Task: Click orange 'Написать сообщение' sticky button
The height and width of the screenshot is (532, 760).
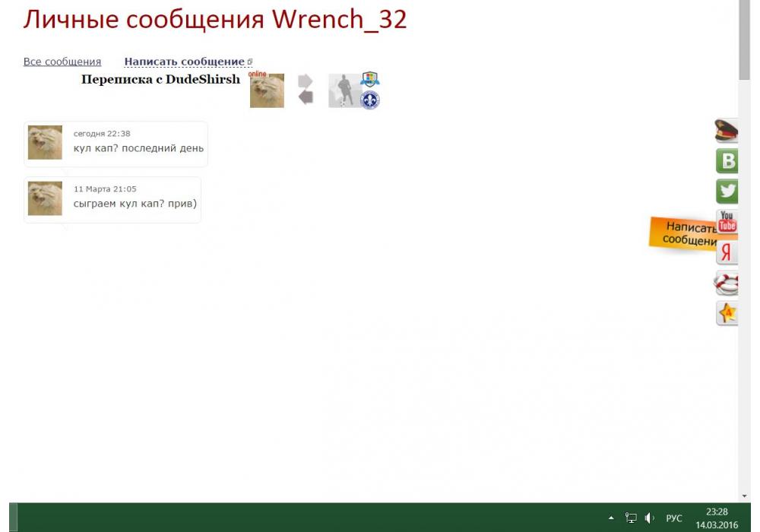Action: click(683, 233)
